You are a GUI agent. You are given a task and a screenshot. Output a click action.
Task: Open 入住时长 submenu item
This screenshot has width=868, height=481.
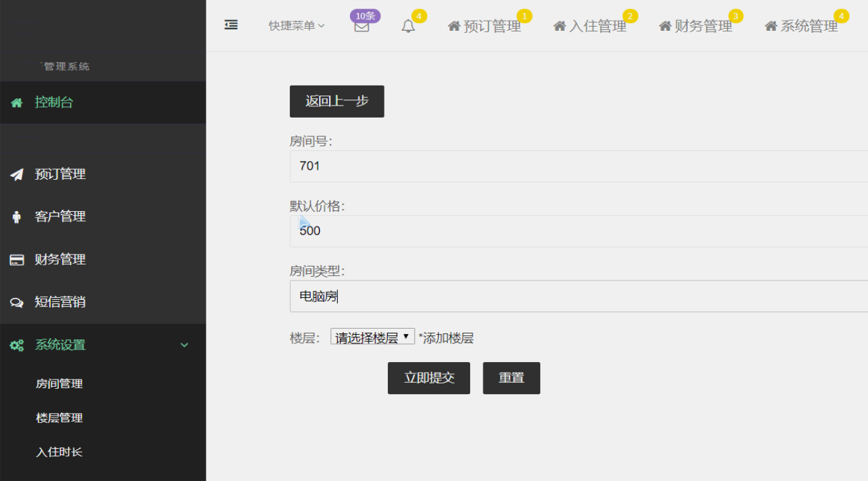pyautogui.click(x=59, y=452)
